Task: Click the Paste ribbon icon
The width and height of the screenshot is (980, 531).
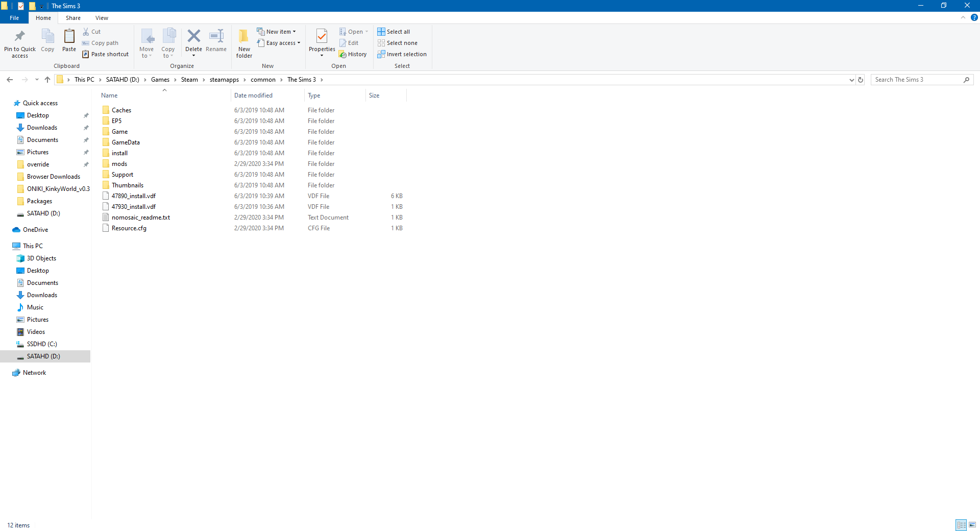Action: (x=69, y=37)
